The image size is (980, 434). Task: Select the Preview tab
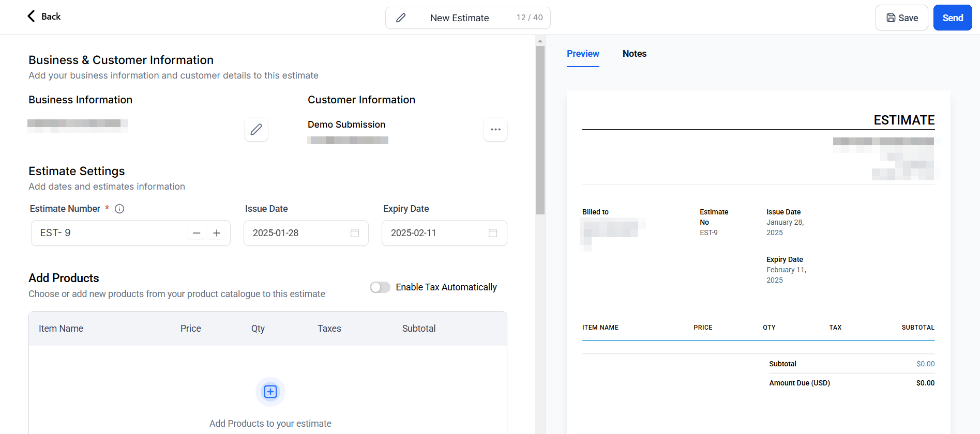pos(583,54)
